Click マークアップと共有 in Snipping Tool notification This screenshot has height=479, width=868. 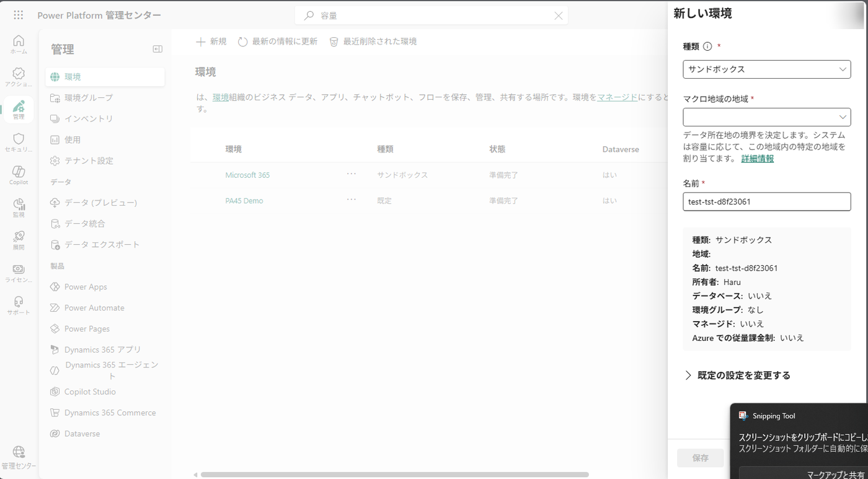(805, 474)
